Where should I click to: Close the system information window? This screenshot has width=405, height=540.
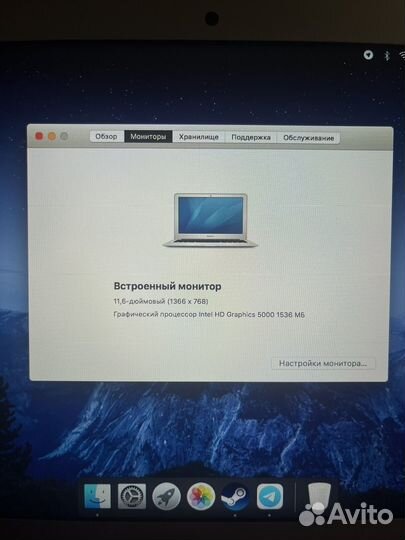click(x=39, y=136)
